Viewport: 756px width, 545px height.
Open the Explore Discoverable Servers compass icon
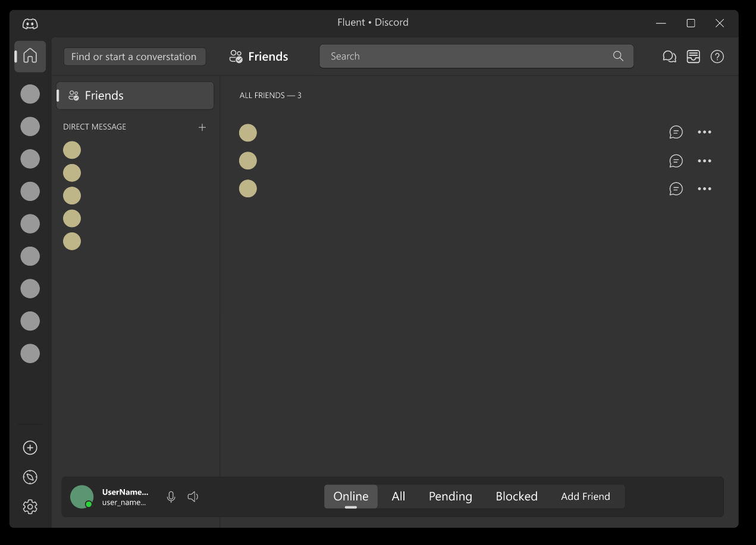pyautogui.click(x=30, y=477)
